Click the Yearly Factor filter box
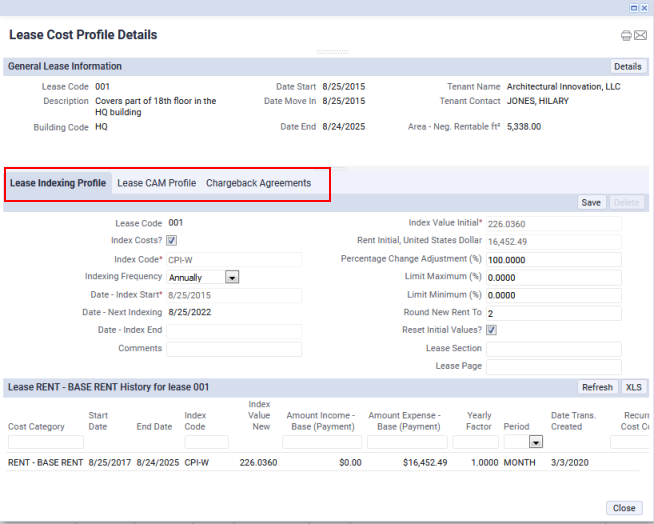This screenshot has width=654, height=524. tap(475, 442)
